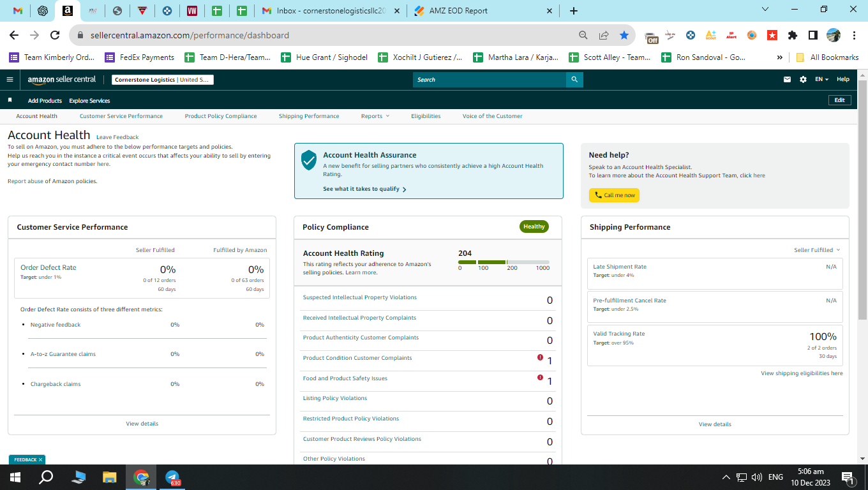
Task: Reload the current page
Action: pyautogui.click(x=55, y=35)
